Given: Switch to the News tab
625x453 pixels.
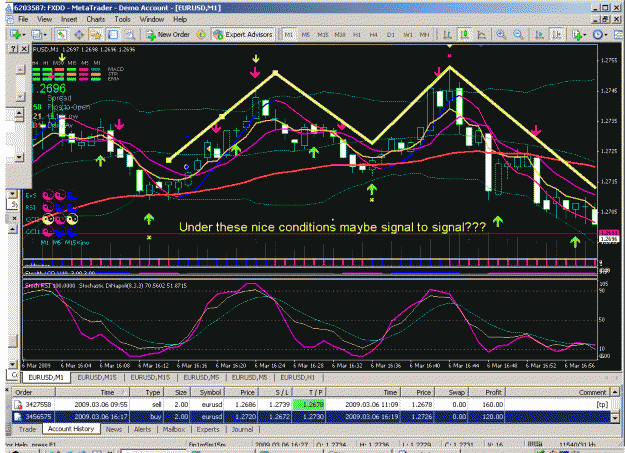Looking at the screenshot, I should click(x=114, y=429).
